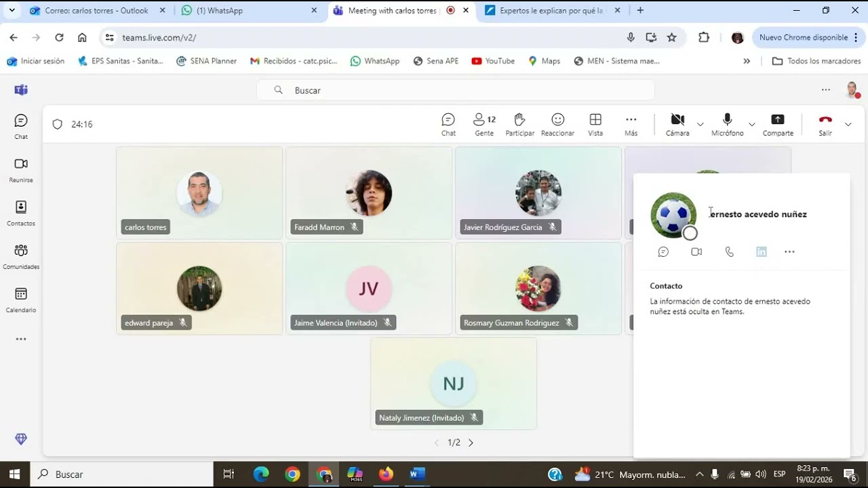Open your profile avatar menu

point(852,89)
